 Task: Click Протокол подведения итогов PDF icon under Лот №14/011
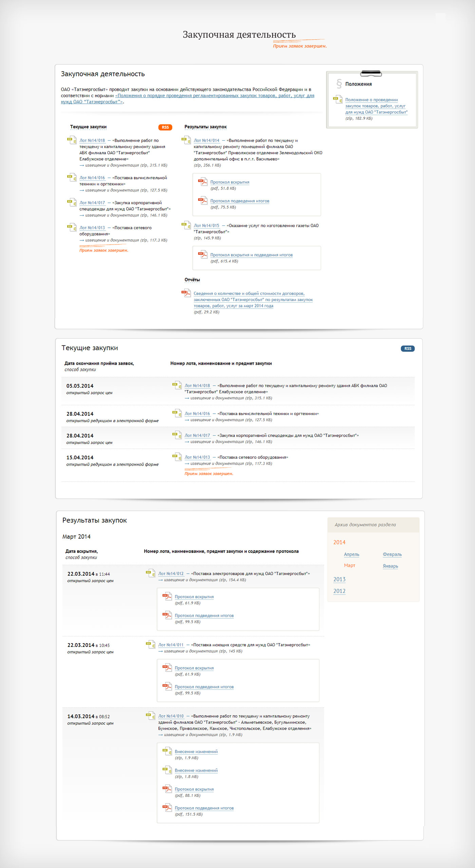click(x=167, y=687)
